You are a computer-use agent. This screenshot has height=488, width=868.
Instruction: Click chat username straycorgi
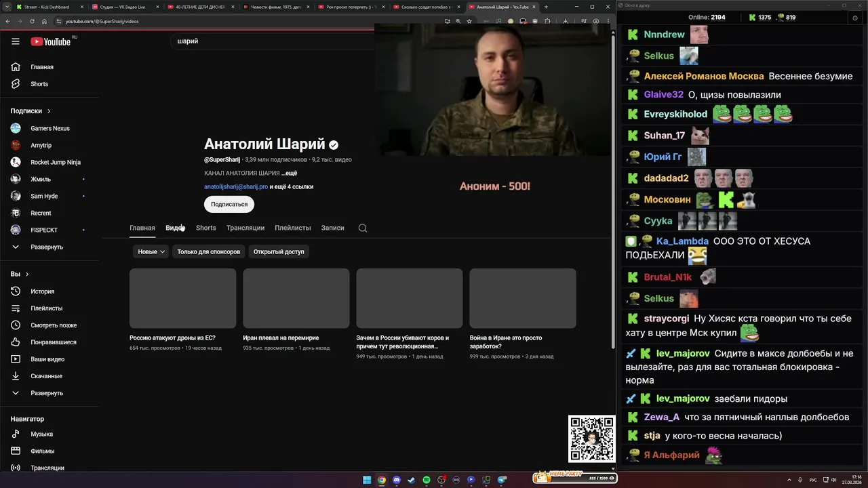point(667,319)
